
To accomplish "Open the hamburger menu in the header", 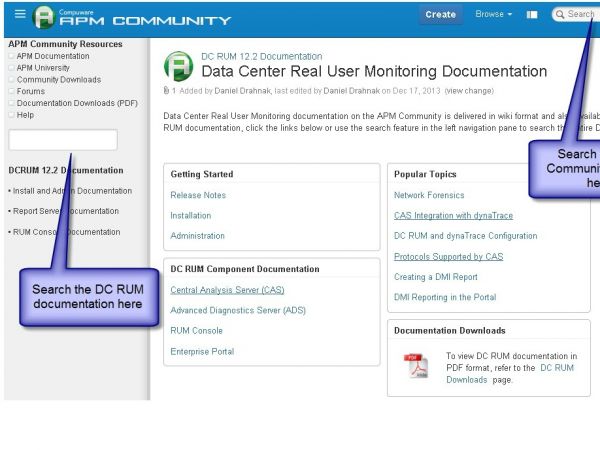I will point(20,15).
